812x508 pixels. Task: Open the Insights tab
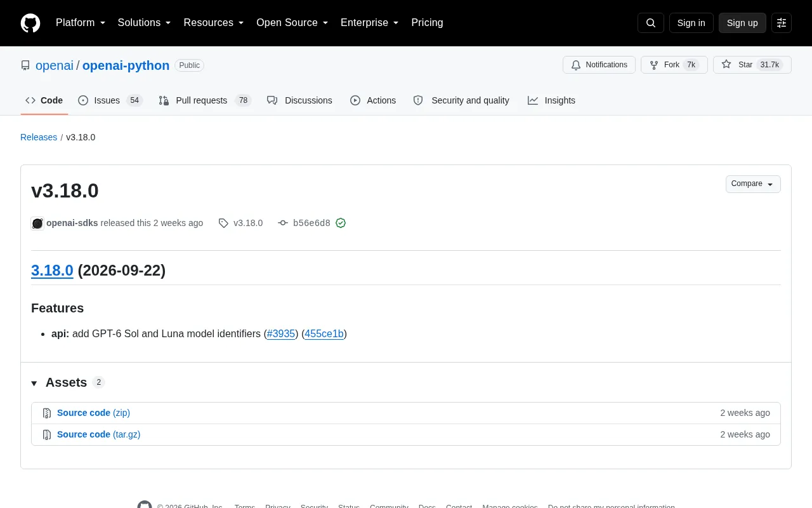[x=551, y=100]
